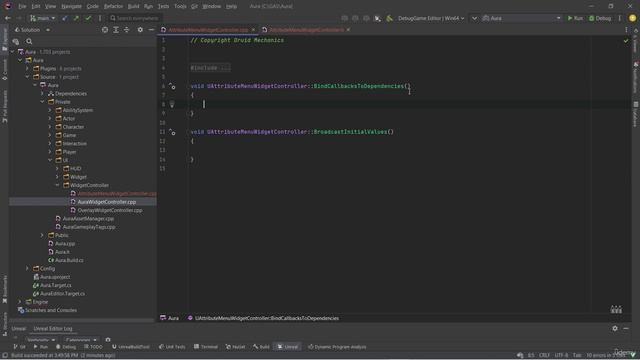Image resolution: width=640 pixels, height=360 pixels.
Task: Select AuraWidgetController.cpp in tree
Action: coord(106,202)
